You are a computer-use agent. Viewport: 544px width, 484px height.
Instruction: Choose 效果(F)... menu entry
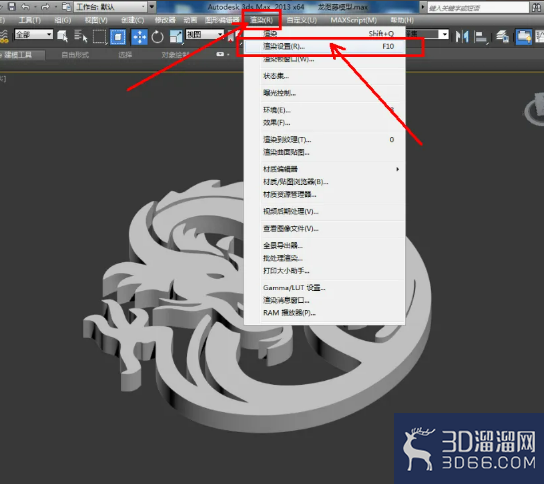pyautogui.click(x=325, y=122)
